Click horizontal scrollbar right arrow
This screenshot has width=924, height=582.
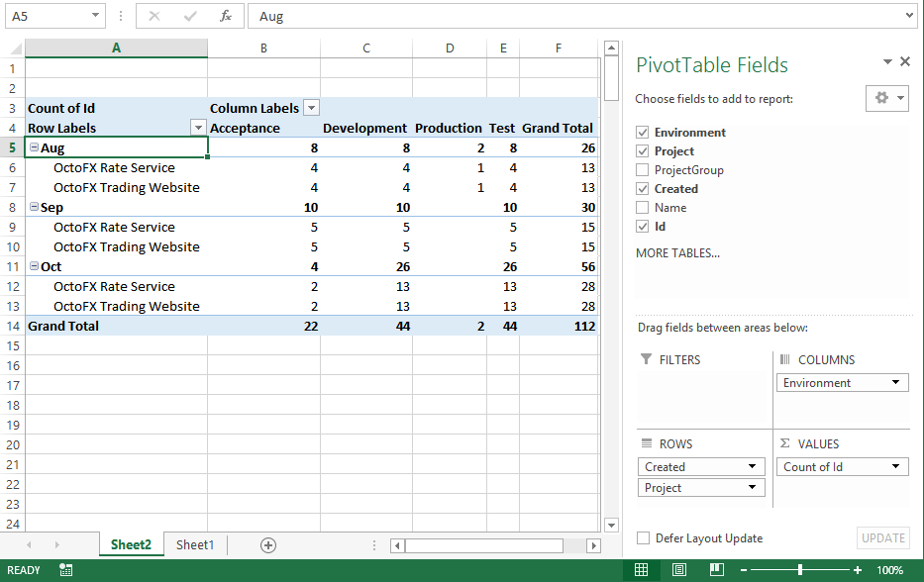click(593, 545)
